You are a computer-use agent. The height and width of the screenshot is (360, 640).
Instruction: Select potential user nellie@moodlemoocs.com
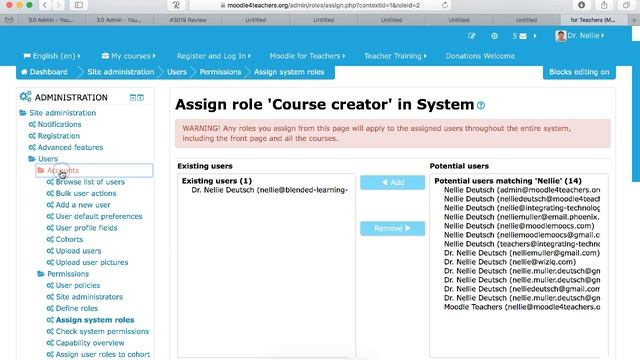519,226
